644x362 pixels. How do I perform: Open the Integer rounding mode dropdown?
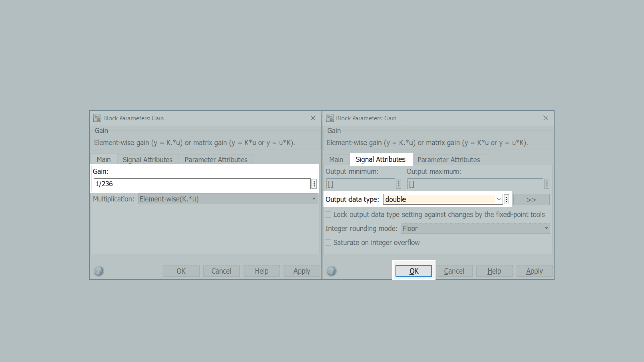coord(475,229)
